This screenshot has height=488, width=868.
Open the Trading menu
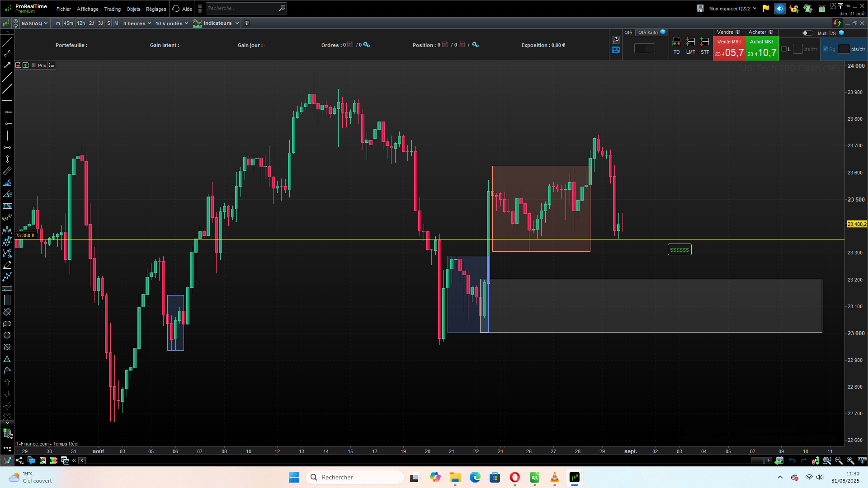click(x=112, y=9)
